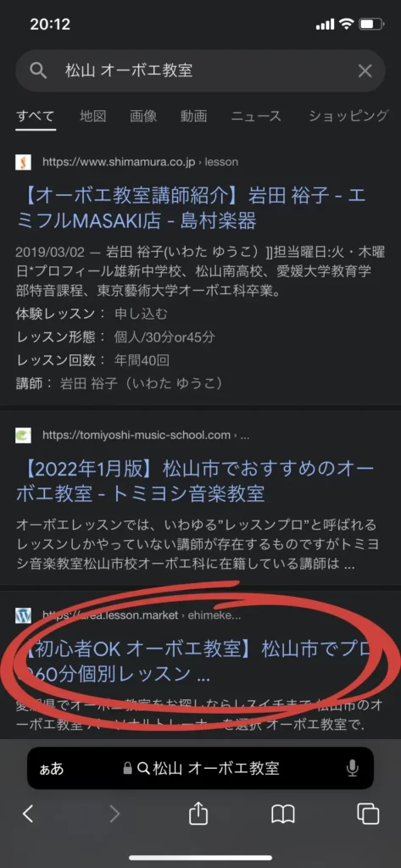Open the bookmarks book icon
The width and height of the screenshot is (401, 868).
point(283,815)
